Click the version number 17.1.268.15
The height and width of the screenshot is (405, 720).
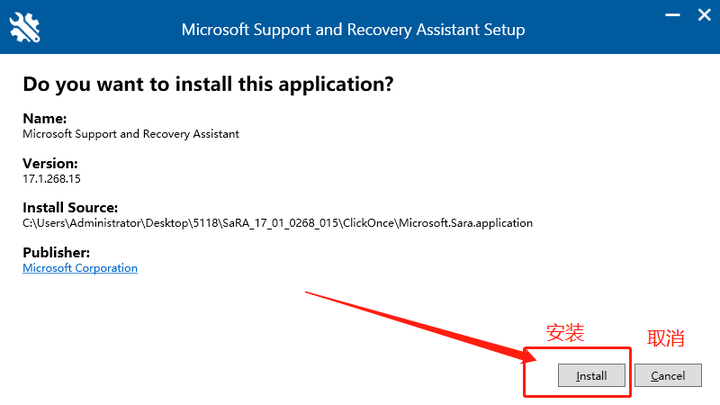(x=51, y=178)
